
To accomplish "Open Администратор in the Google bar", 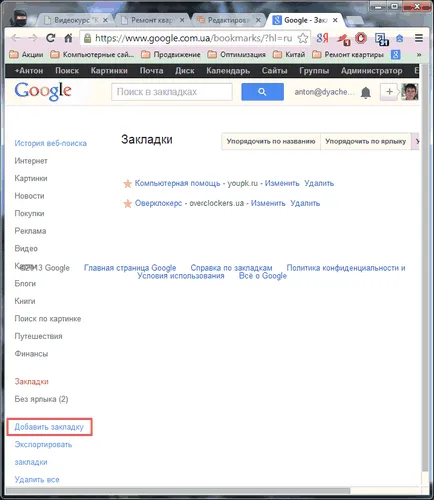I will [371, 71].
